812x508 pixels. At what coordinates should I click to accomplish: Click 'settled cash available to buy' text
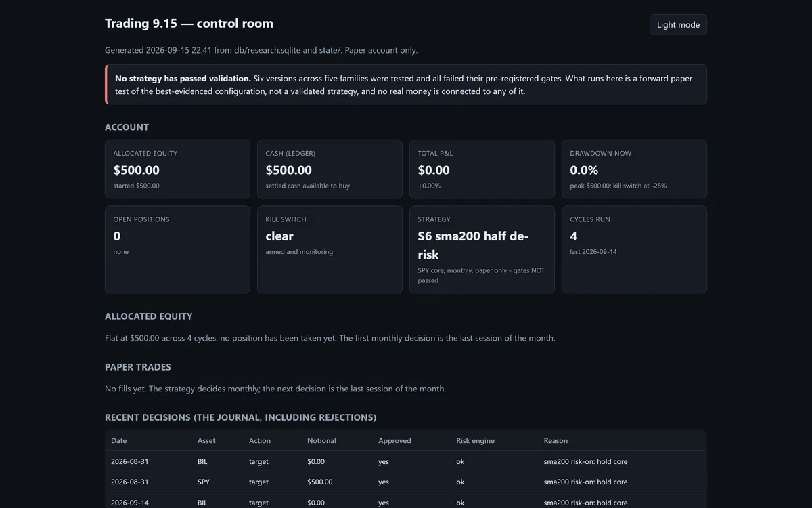tap(307, 186)
